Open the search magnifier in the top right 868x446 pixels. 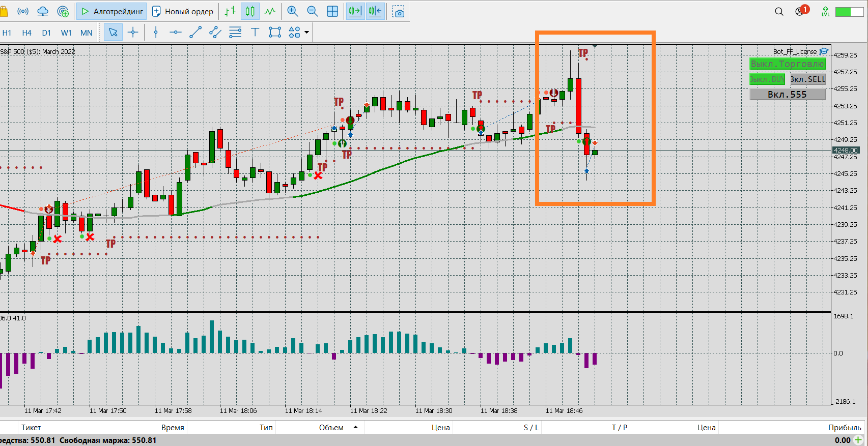point(779,11)
